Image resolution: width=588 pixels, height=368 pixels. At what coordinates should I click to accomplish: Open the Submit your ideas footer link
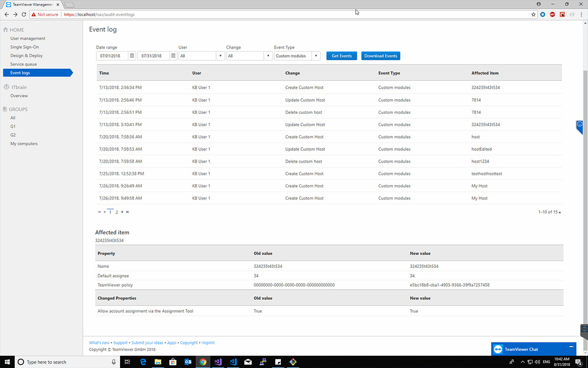pos(147,342)
